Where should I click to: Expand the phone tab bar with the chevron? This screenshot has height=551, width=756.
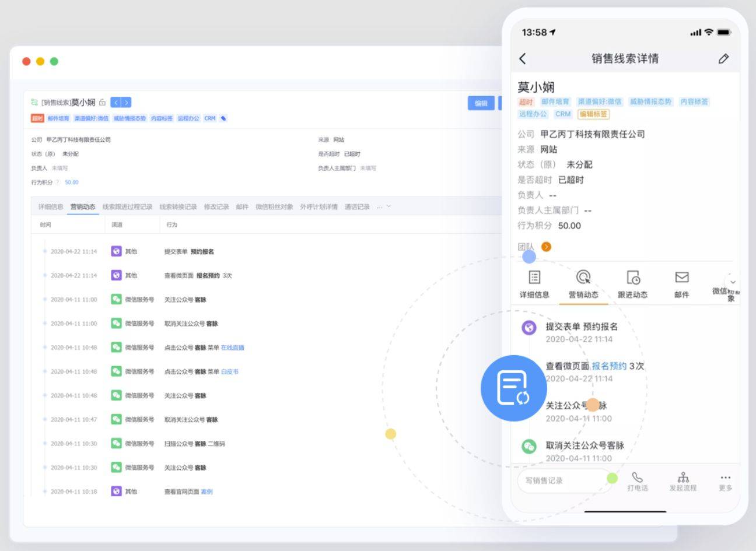pyautogui.click(x=733, y=281)
